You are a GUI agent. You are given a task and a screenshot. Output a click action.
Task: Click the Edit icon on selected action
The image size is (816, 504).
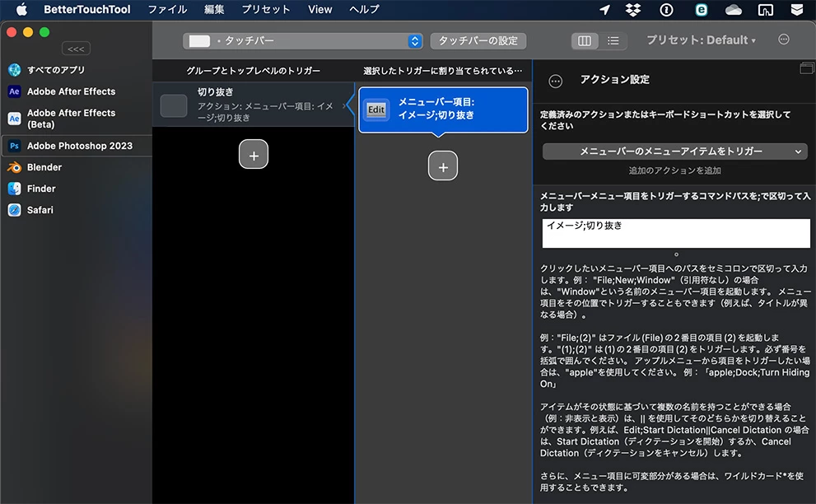[376, 110]
